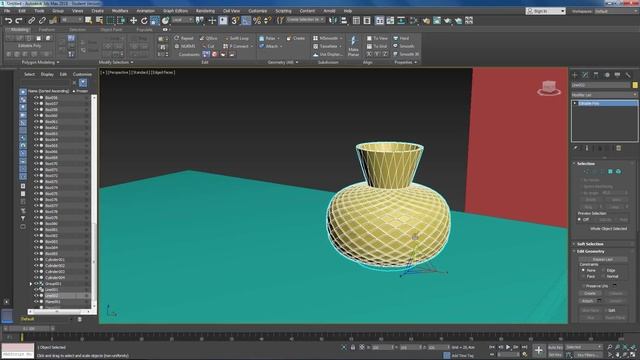Click the Redo arrow icon
Image resolution: width=640 pixels, height=360 pixels.
point(19,20)
